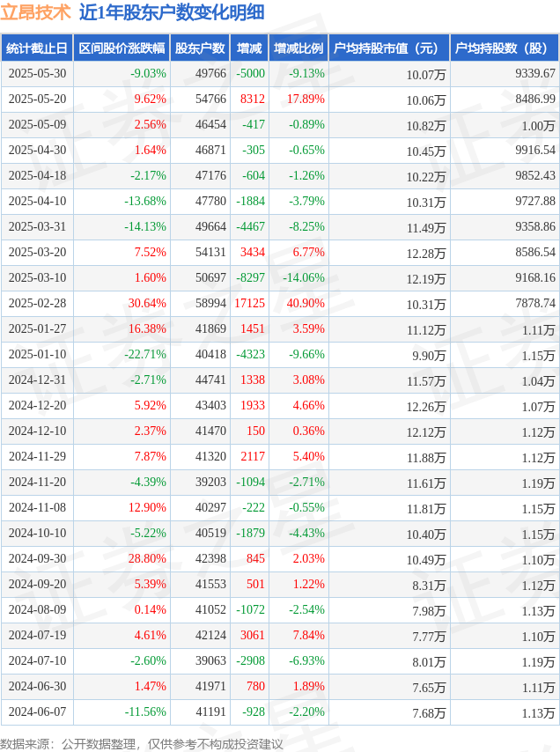The height and width of the screenshot is (752, 560).
Task: Open the 立昂技术 title link
Action: (x=35, y=12)
